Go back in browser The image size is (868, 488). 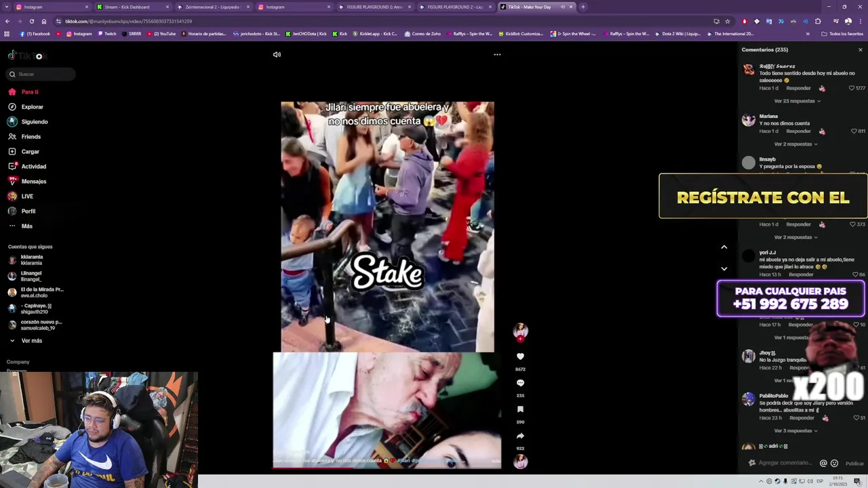point(7,21)
